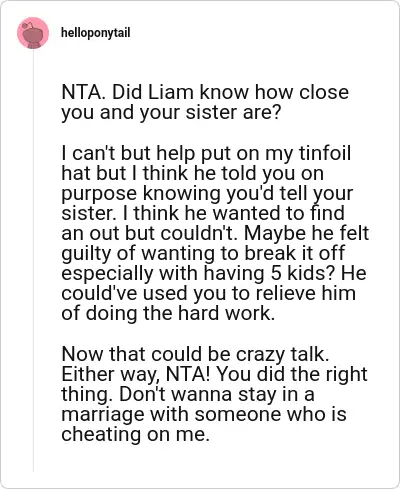Click the sentence 'Now that could be crazy talk.'
The height and width of the screenshot is (489, 400).
(x=195, y=354)
